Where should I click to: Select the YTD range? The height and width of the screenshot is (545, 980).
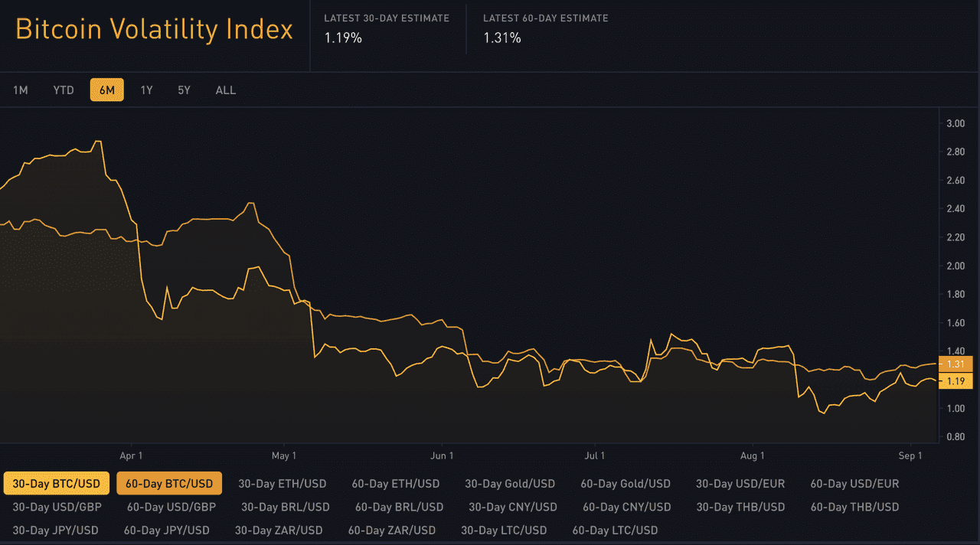64,90
